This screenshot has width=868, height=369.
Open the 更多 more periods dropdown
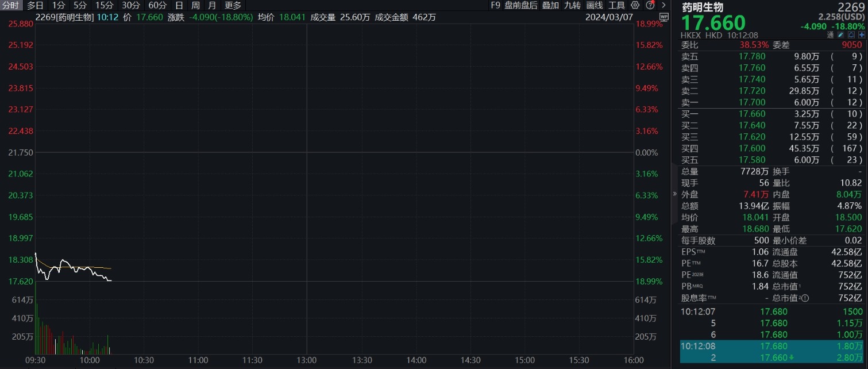233,5
